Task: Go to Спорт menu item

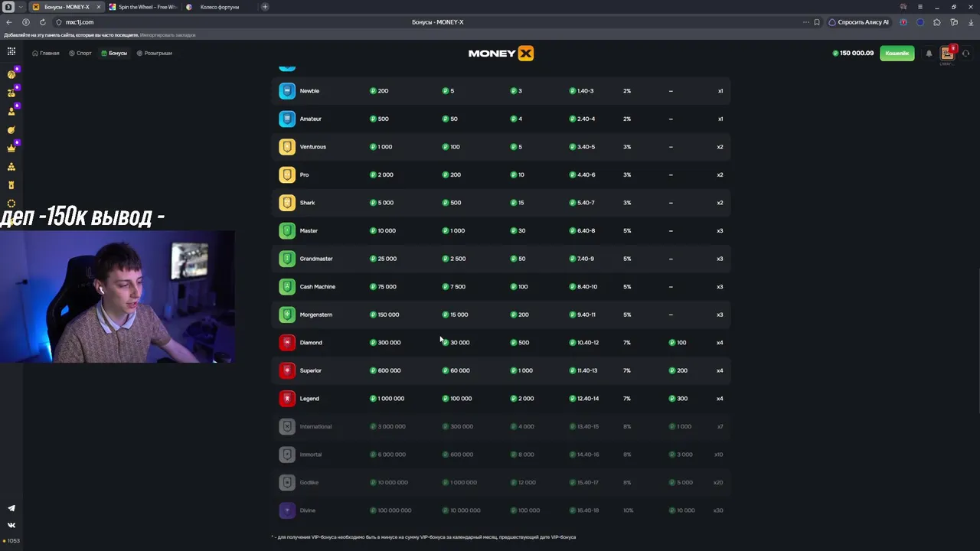Action: pyautogui.click(x=80, y=53)
